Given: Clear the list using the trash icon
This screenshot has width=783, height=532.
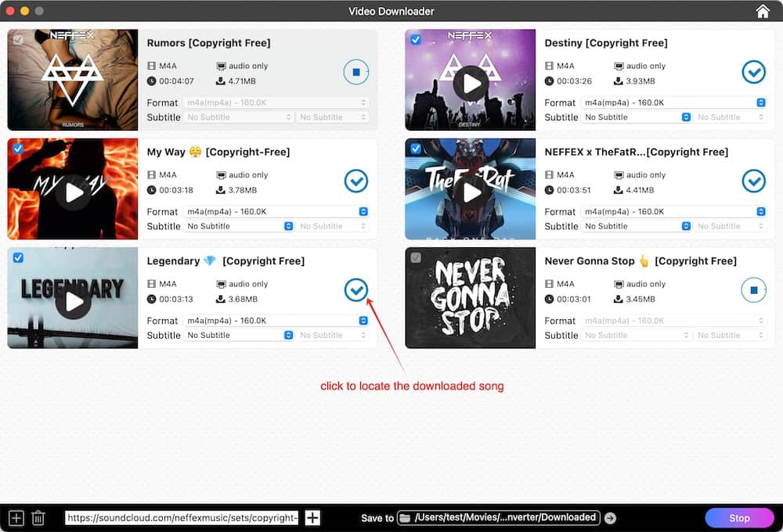Looking at the screenshot, I should (x=38, y=517).
